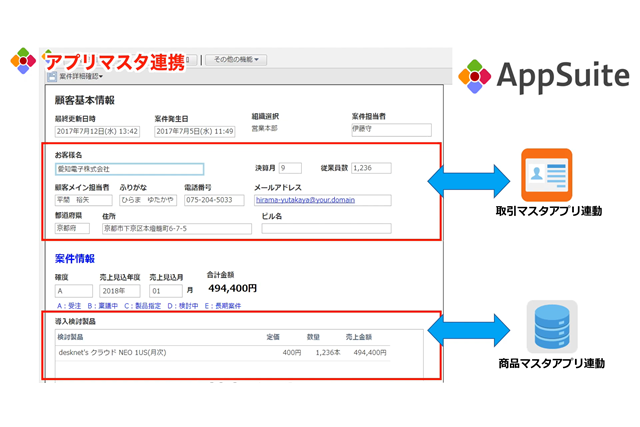640x427 pixels.
Task: Click the 取引マスタアプリ連動 caption
Action: pyautogui.click(x=549, y=211)
